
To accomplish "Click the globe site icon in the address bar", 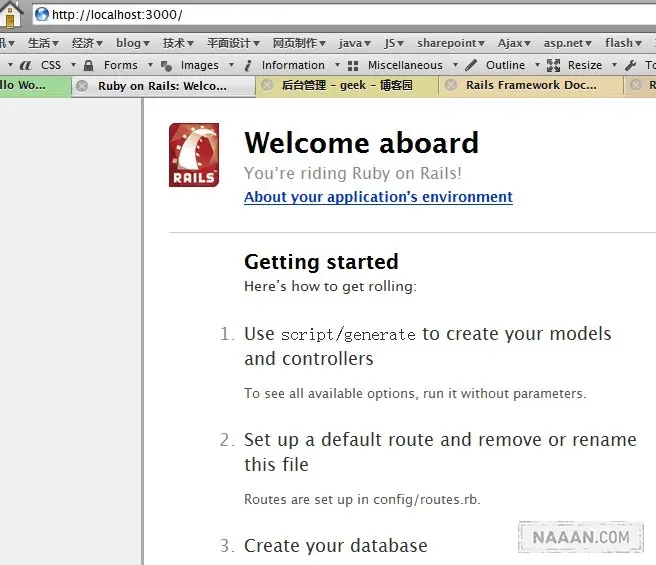I will 42,15.
